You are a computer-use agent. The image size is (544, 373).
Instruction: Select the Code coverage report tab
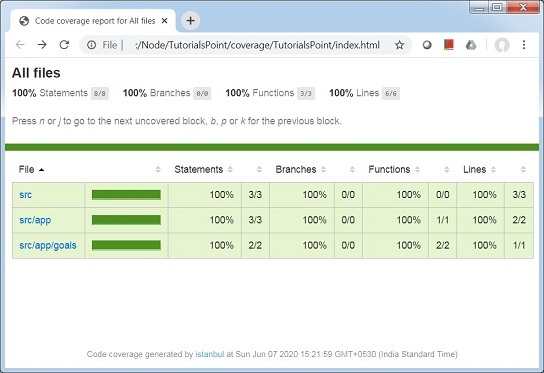pos(93,21)
